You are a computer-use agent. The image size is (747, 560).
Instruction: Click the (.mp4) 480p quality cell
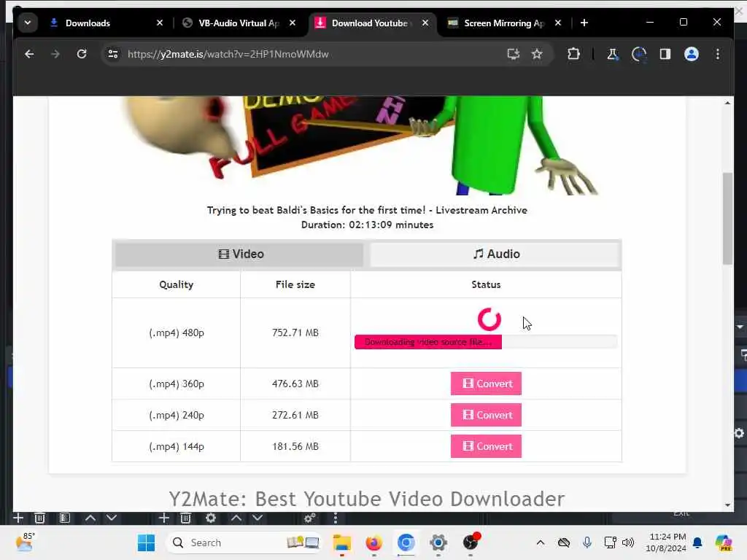177,332
